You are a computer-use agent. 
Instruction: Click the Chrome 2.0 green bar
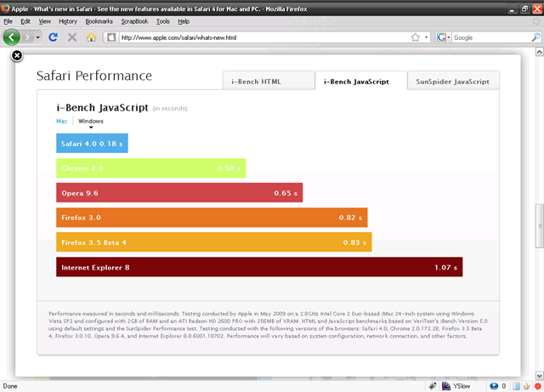coord(151,168)
